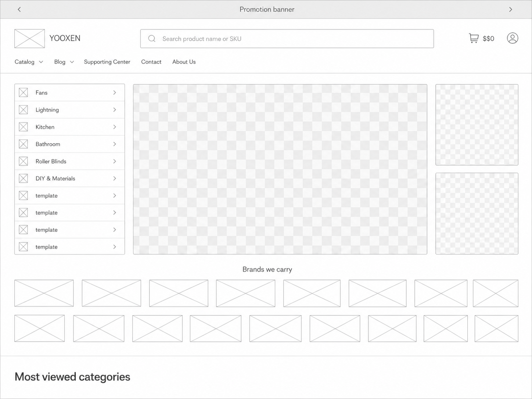Screen dimensions: 532x399
Task: Open the shopping cart icon
Action: coord(474,38)
